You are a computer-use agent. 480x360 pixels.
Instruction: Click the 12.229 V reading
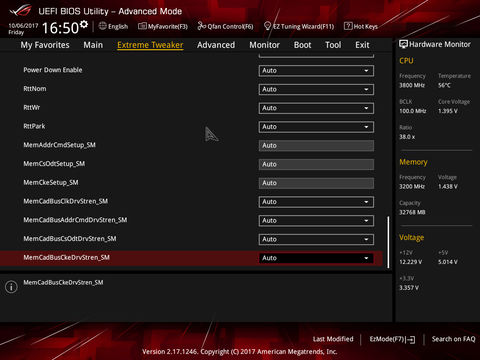[410, 262]
